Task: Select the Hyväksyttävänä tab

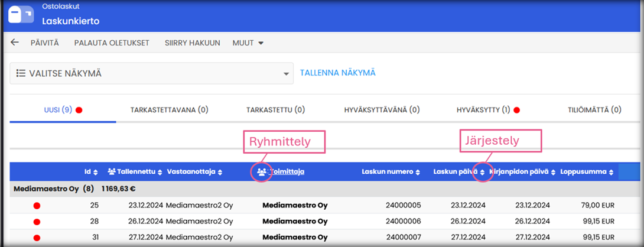Action: (382, 109)
